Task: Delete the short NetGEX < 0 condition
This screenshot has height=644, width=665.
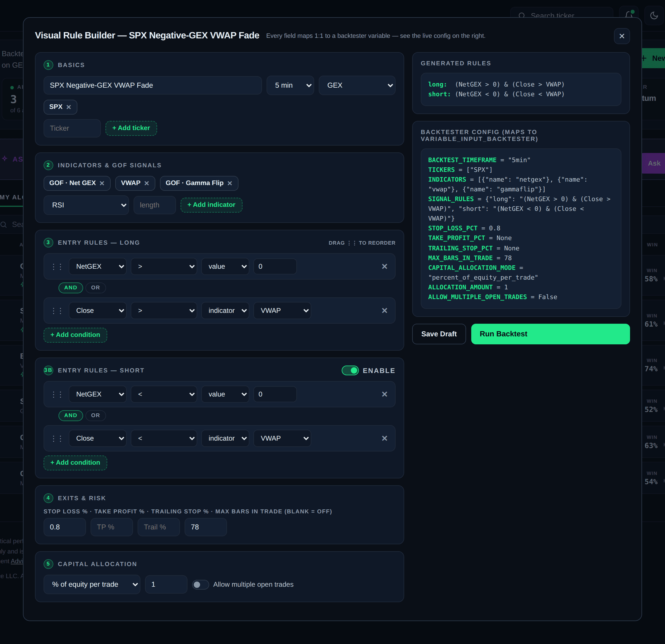Action: click(384, 394)
